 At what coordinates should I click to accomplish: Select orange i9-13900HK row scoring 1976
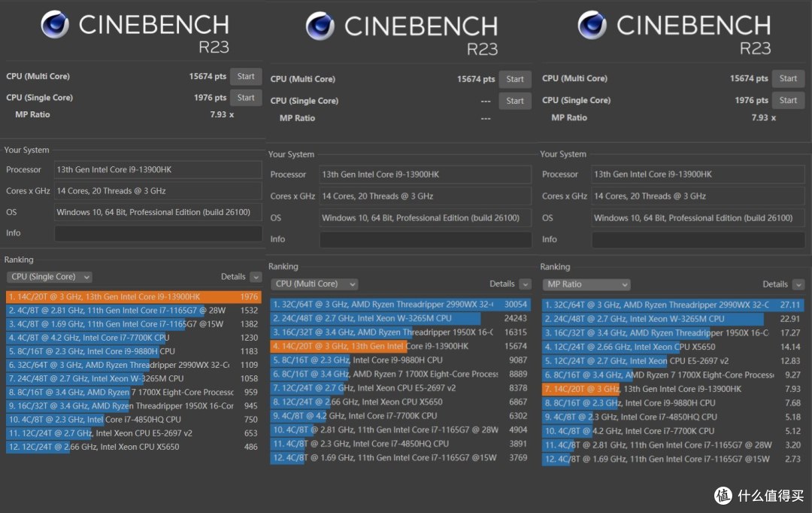(134, 296)
